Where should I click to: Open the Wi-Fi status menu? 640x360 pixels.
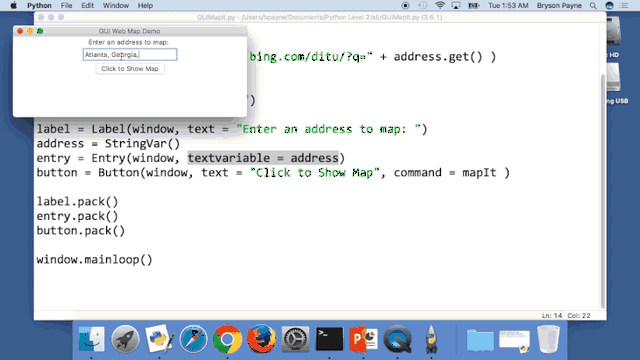coord(440,5)
